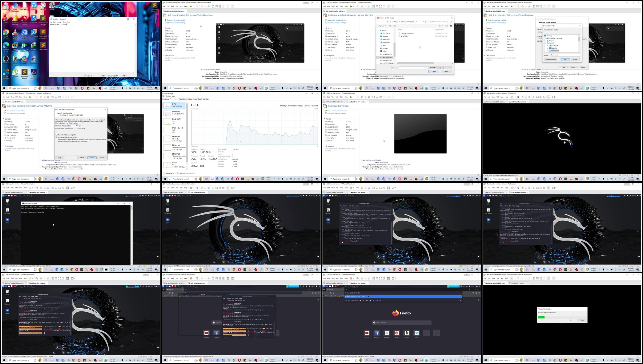
Task: Click the Folder text field in Browse For Folder
Action: (x=565, y=55)
